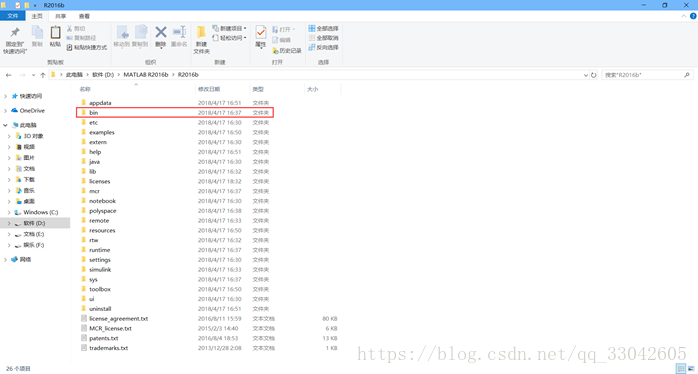Click the Properties checkmark icon
The width and height of the screenshot is (698, 374).
[x=261, y=33]
